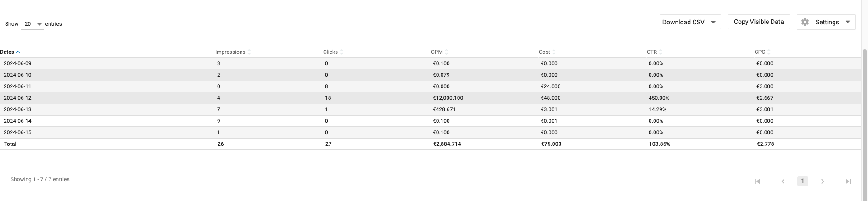Select page 1 in pagination
Screen dimensions: 868x201
point(802,181)
